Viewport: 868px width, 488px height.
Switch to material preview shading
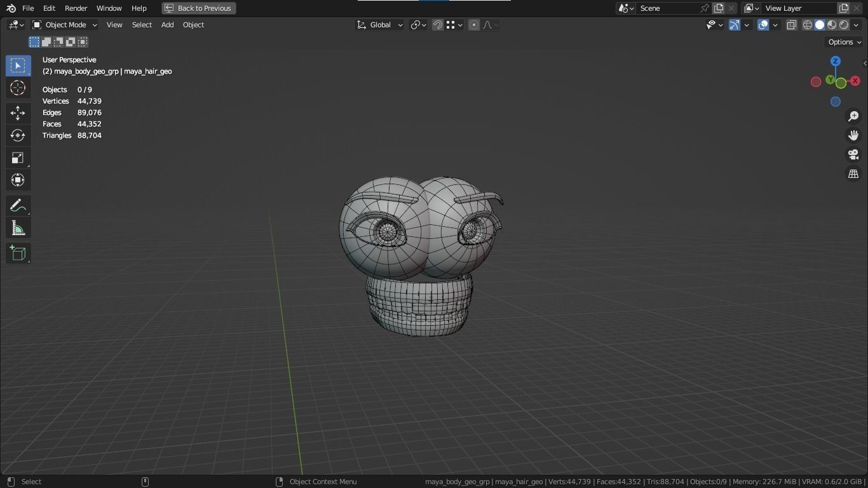832,25
